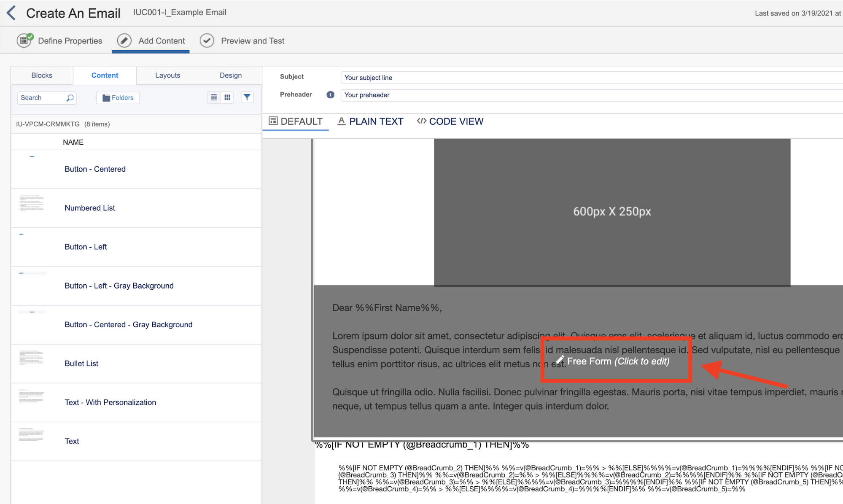Select Numbered List content block
Image resolution: width=843 pixels, height=504 pixels.
pos(136,208)
